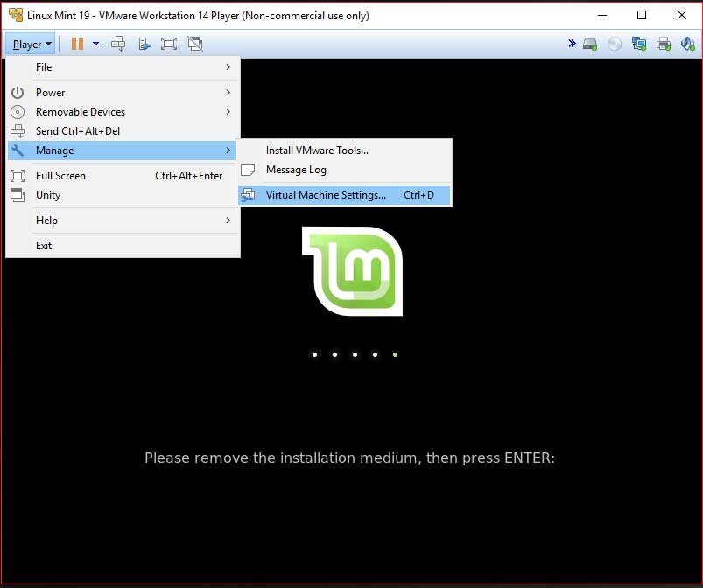This screenshot has width=703, height=588.
Task: Expand the hidden devices double-chevron
Action: 572,44
